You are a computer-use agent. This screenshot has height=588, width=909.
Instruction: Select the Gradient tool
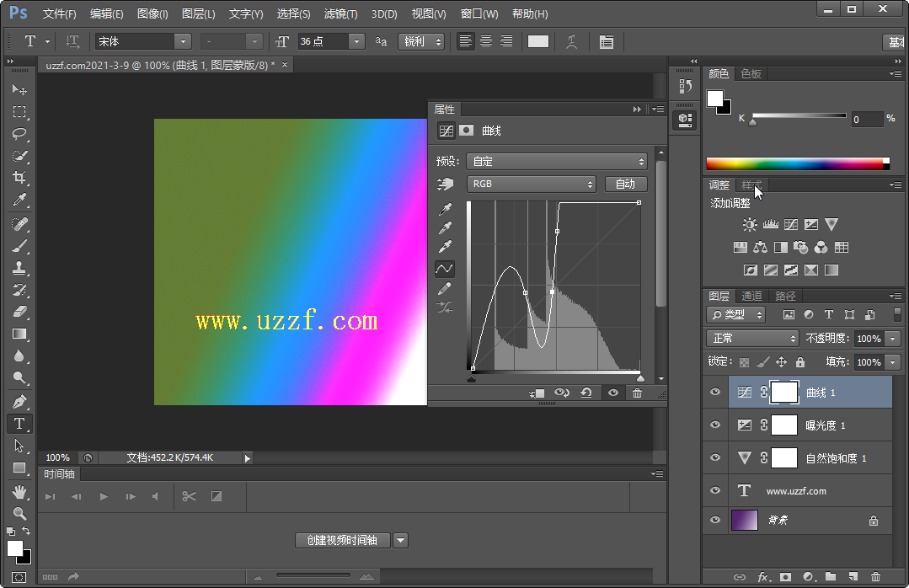click(x=19, y=334)
